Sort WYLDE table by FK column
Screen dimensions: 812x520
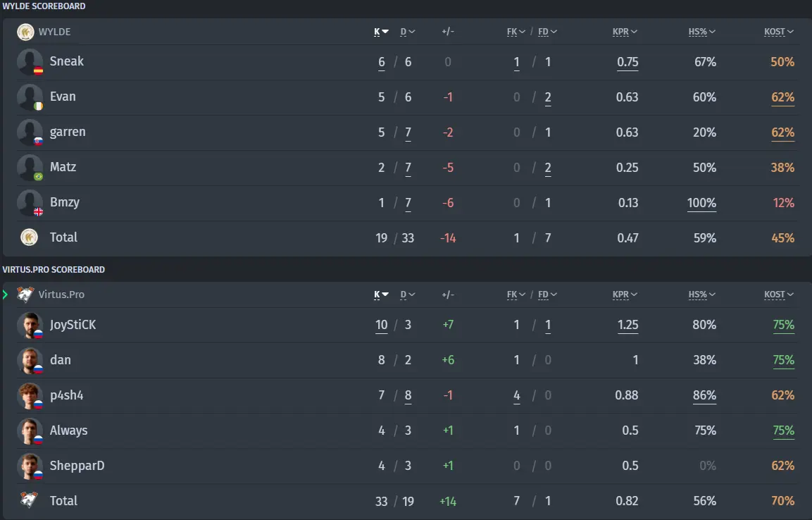(x=516, y=32)
